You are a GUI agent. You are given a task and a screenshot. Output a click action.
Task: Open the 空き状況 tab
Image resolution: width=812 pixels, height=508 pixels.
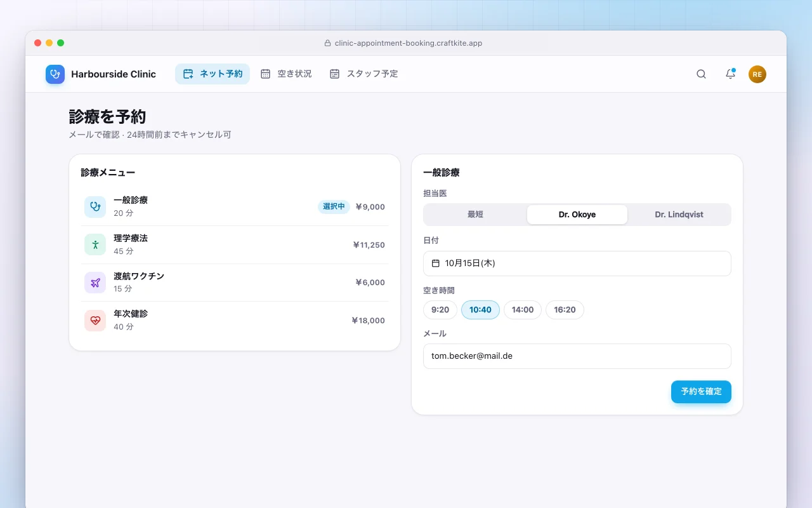pyautogui.click(x=286, y=74)
